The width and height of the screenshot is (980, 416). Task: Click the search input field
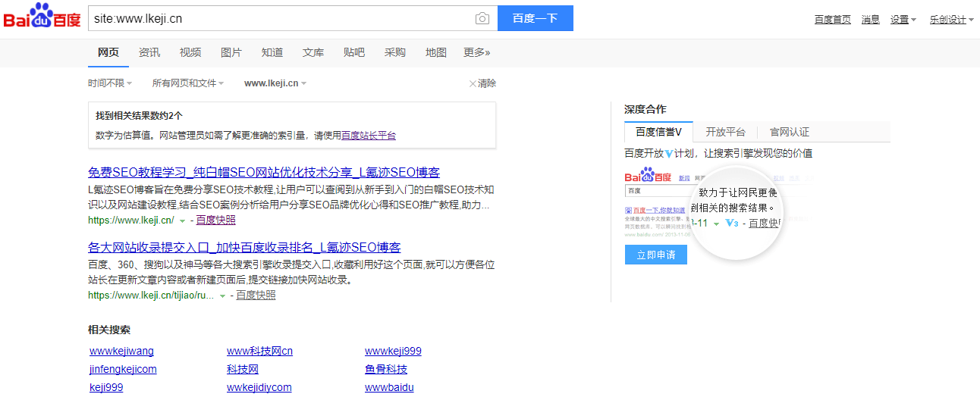(x=281, y=19)
